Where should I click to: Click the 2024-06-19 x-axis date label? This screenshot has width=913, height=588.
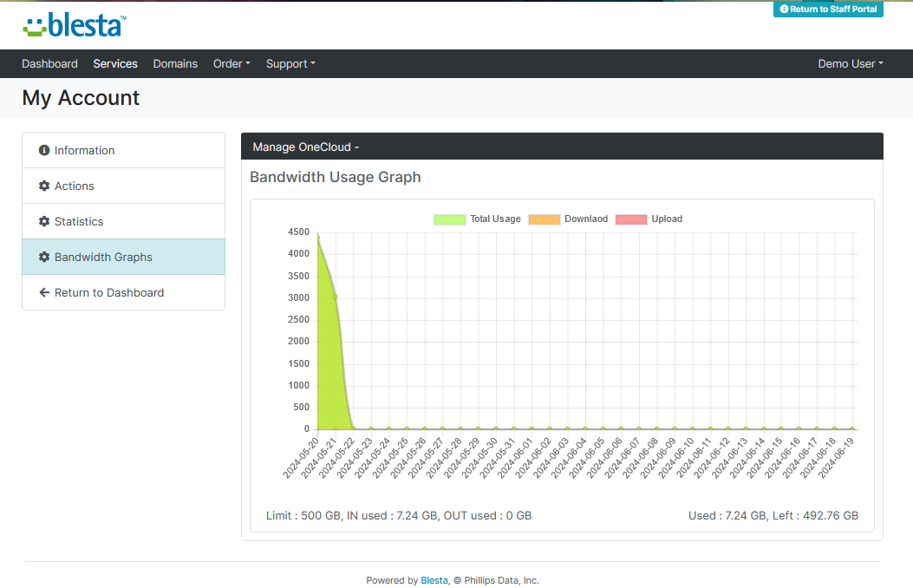[836, 458]
